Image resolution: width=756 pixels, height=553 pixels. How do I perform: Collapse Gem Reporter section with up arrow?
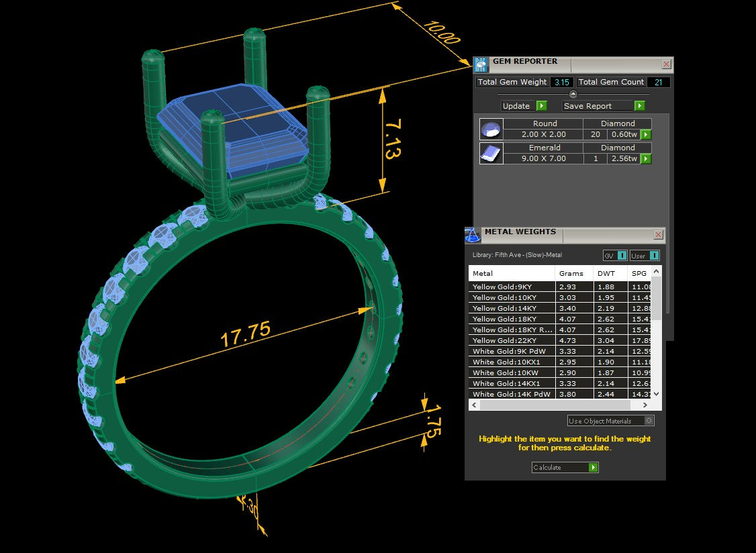click(x=573, y=94)
